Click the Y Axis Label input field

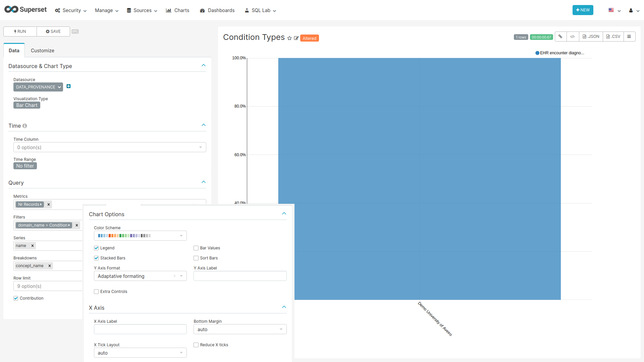pyautogui.click(x=240, y=276)
